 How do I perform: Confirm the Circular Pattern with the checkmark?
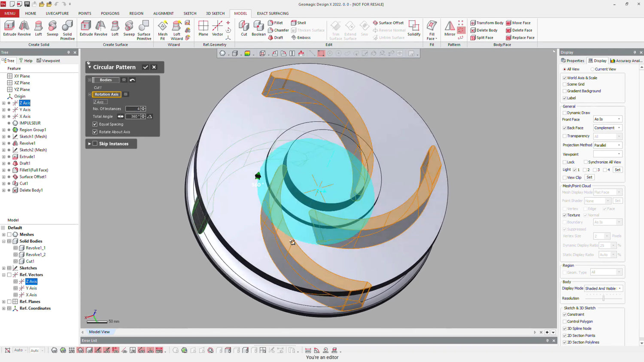tap(146, 67)
